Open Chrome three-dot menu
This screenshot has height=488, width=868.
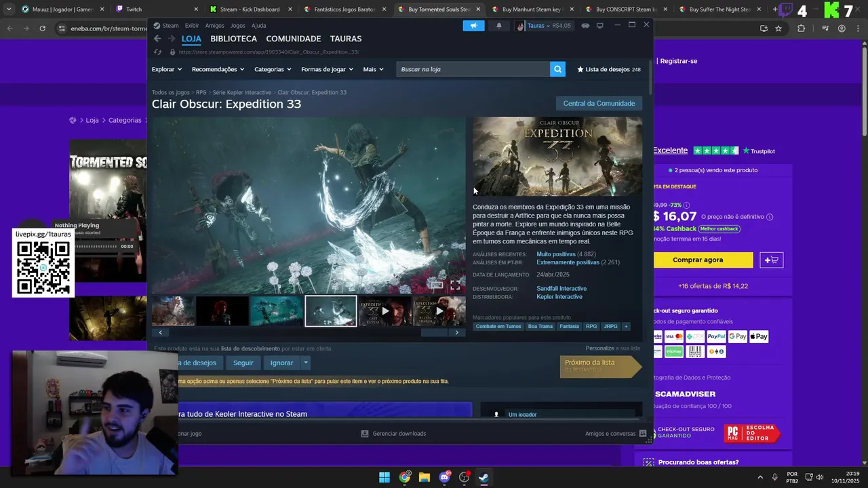[858, 28]
